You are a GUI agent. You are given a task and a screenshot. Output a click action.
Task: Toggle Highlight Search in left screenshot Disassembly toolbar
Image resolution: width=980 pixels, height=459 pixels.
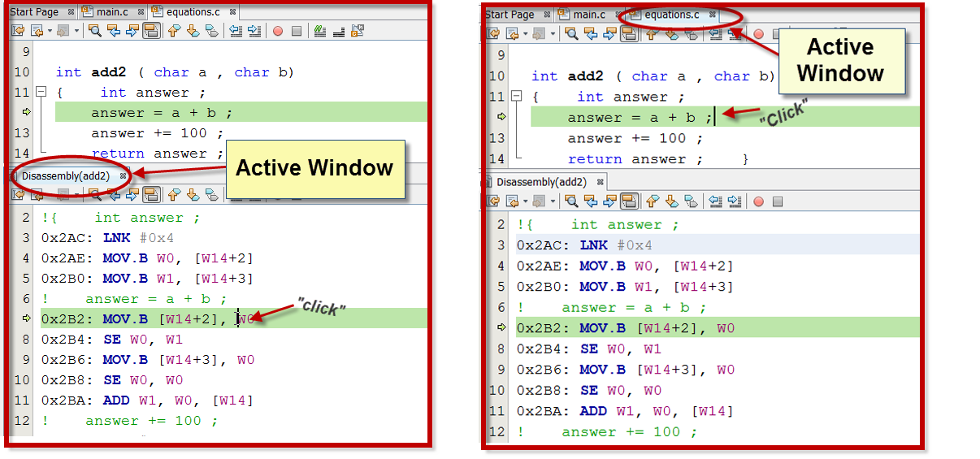[x=151, y=194]
